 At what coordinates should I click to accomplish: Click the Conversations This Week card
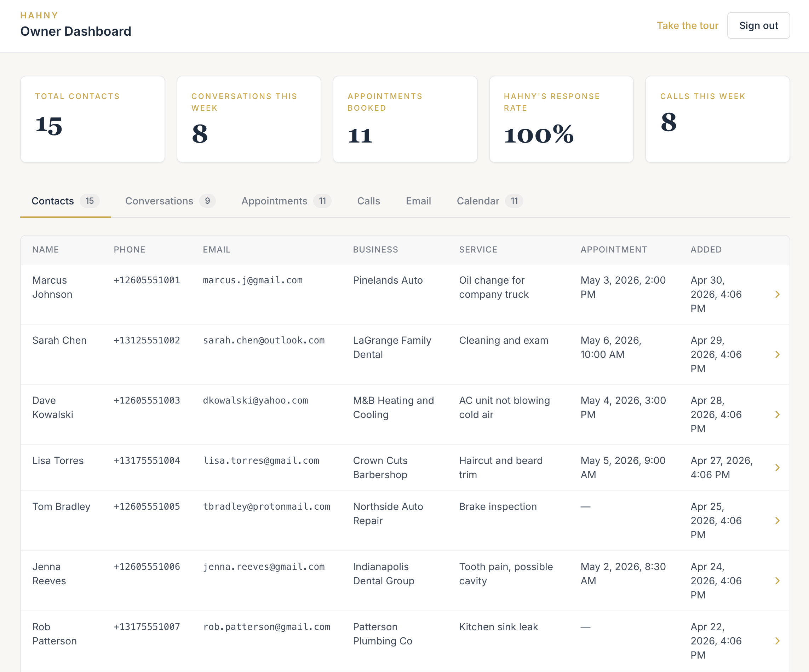tap(249, 119)
